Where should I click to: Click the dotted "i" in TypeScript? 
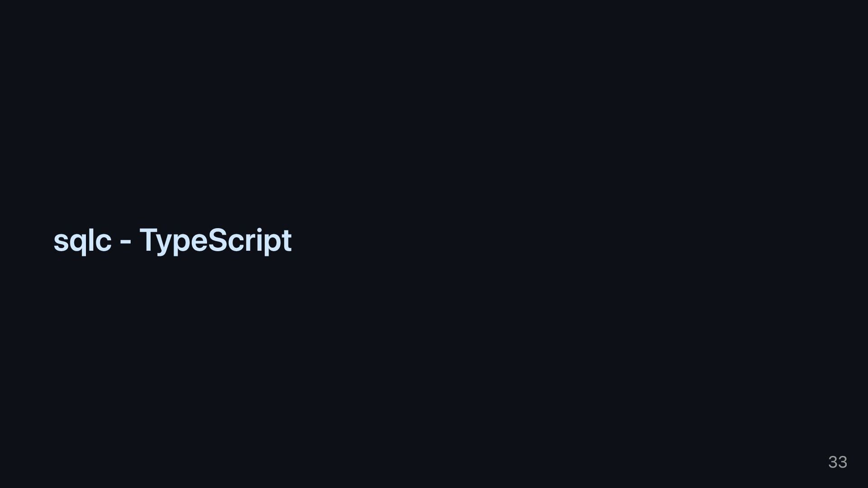pyautogui.click(x=259, y=239)
